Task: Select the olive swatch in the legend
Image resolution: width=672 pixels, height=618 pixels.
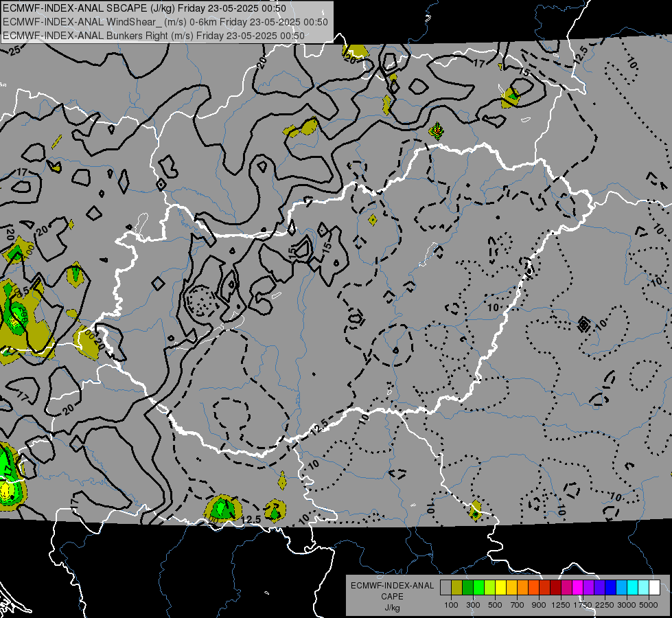Action: 457,588
